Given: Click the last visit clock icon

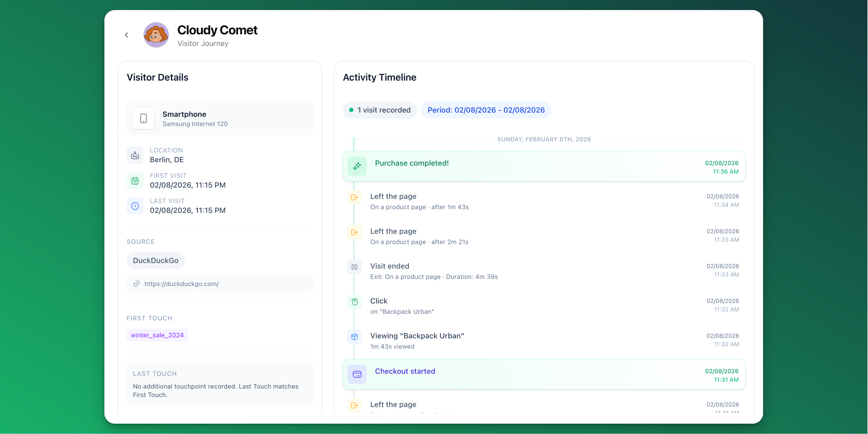Looking at the screenshot, I should tap(135, 206).
